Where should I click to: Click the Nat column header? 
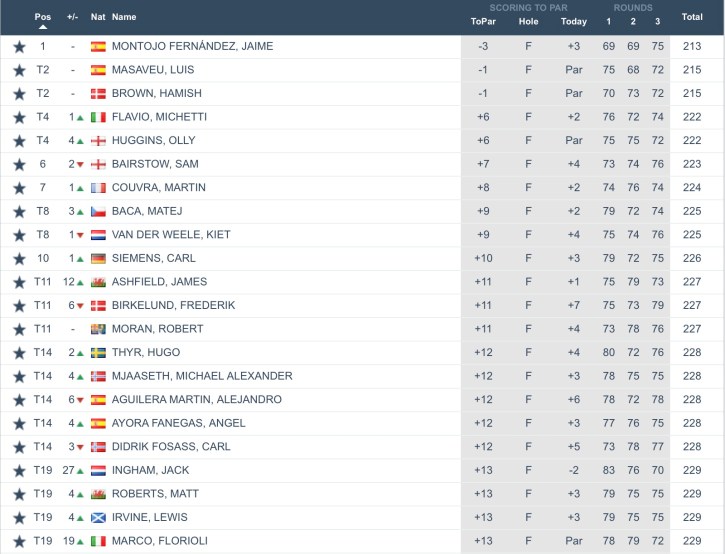(98, 17)
